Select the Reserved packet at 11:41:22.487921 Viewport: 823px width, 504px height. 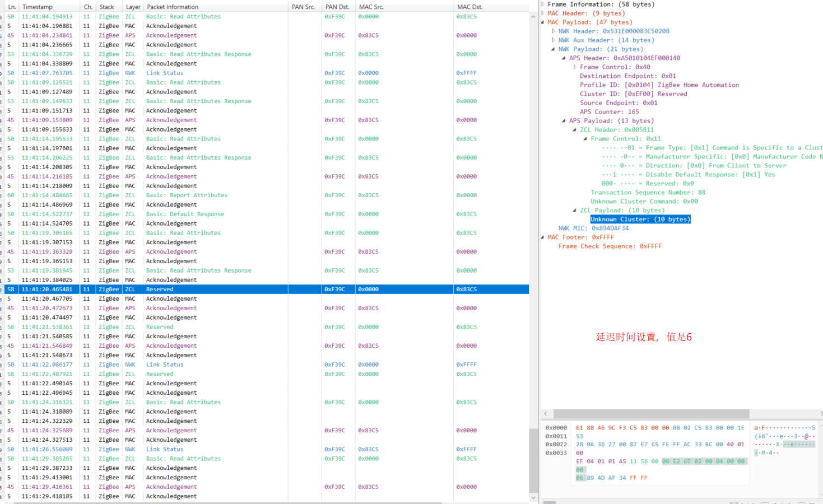[x=267, y=374]
